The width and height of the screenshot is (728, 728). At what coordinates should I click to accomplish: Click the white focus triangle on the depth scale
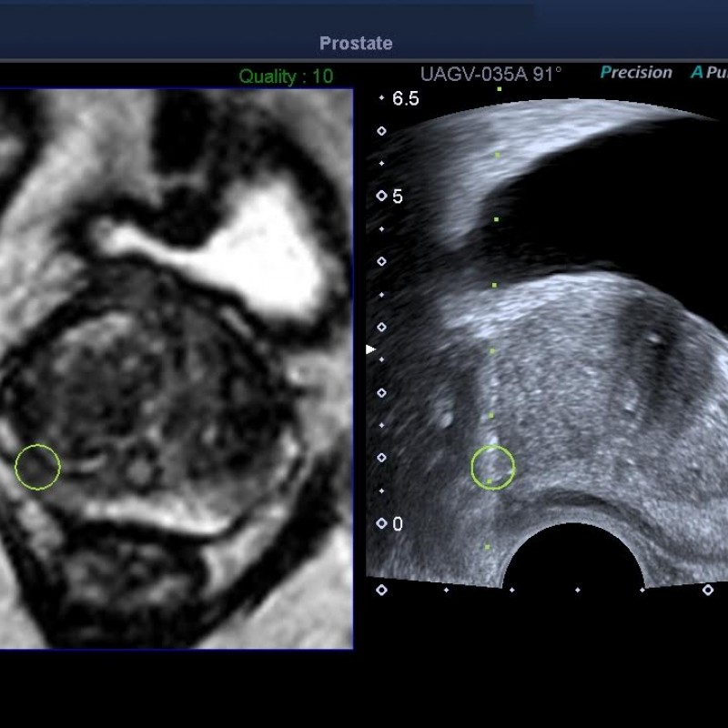pyautogui.click(x=370, y=349)
